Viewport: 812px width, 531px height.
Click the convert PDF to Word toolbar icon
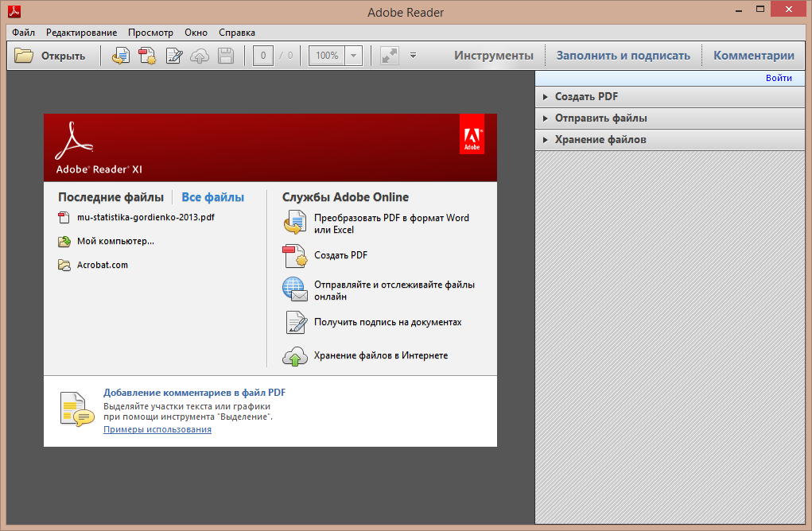pos(121,56)
